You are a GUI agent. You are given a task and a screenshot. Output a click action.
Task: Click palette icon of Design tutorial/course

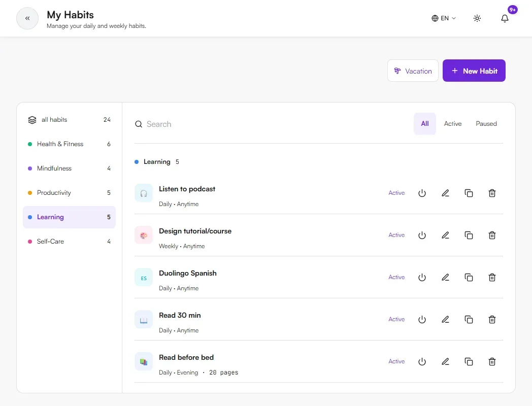(144, 235)
